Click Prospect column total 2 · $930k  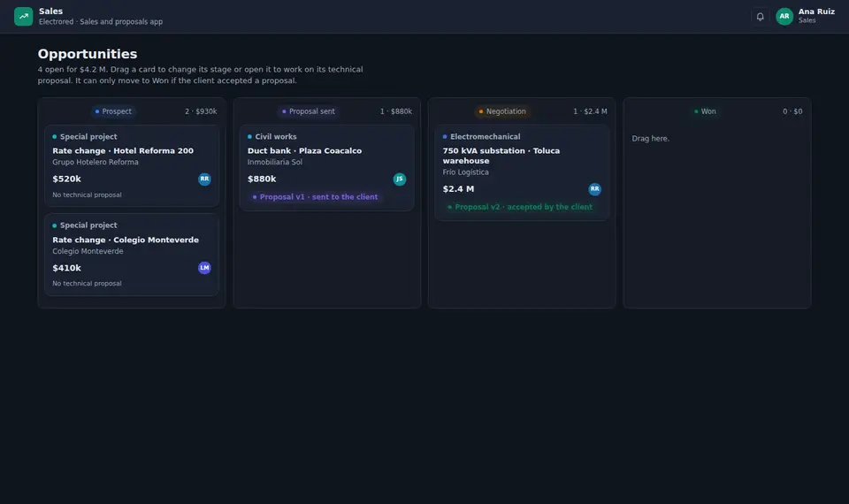tap(201, 111)
